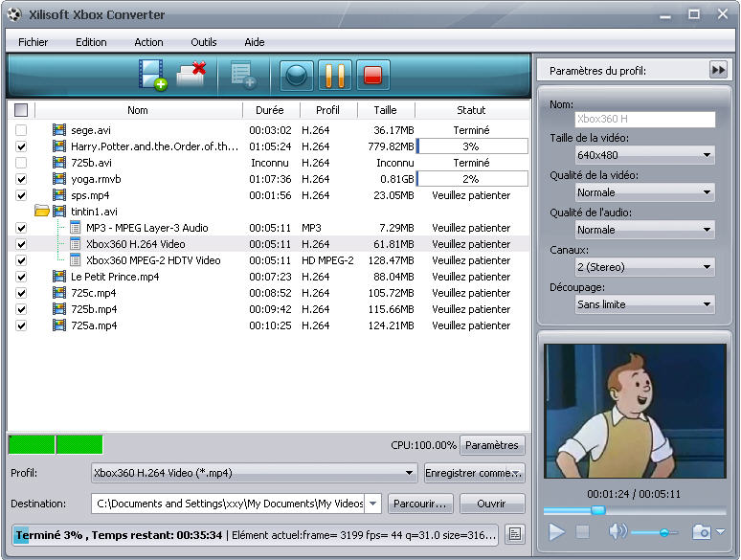This screenshot has height=560, width=741.
Task: Stop the preview playback
Action: 583,532
